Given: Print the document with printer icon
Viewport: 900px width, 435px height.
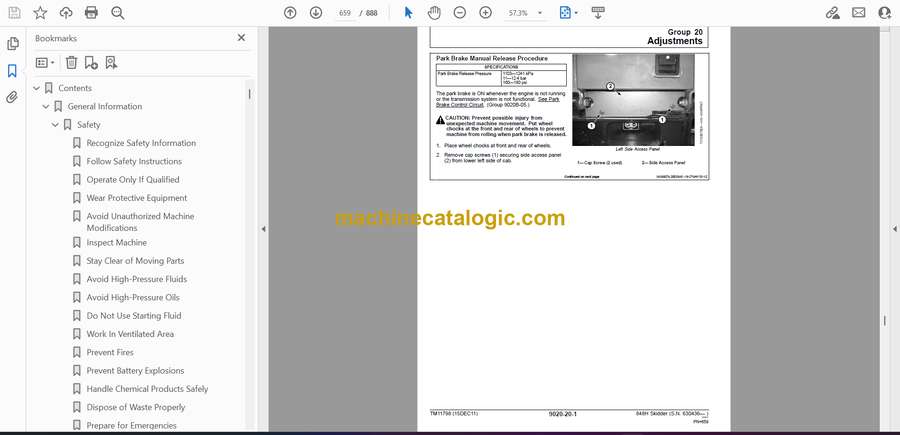Looking at the screenshot, I should click(91, 13).
